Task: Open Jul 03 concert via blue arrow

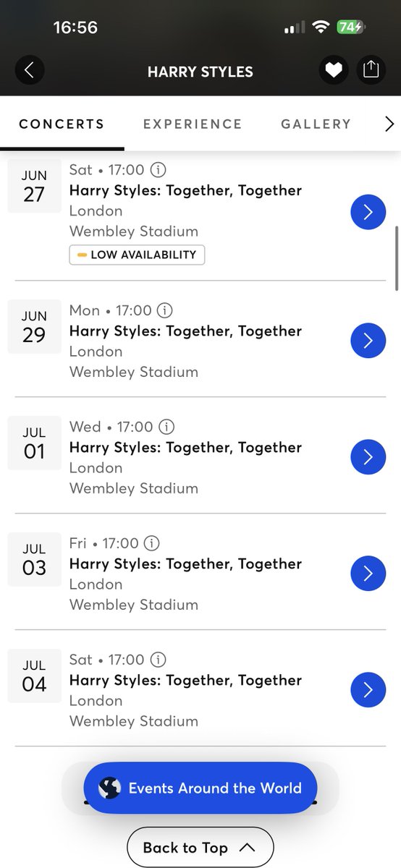Action: coord(368,574)
